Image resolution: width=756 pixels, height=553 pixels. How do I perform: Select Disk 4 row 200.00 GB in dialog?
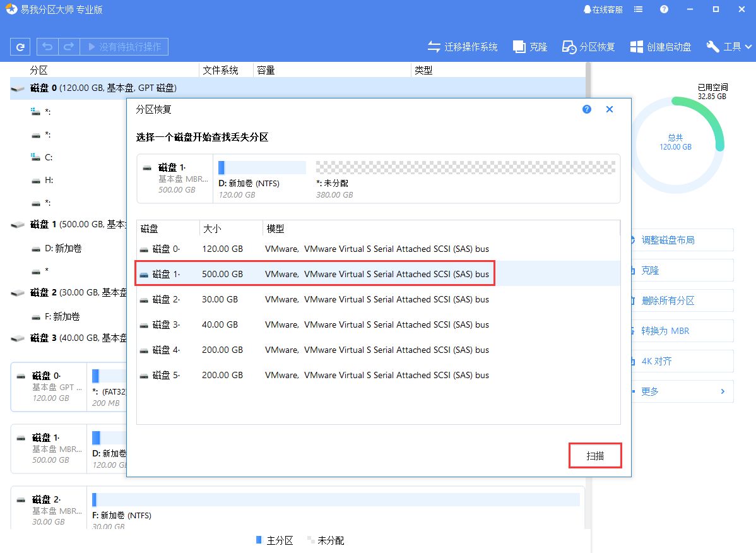pyautogui.click(x=378, y=350)
